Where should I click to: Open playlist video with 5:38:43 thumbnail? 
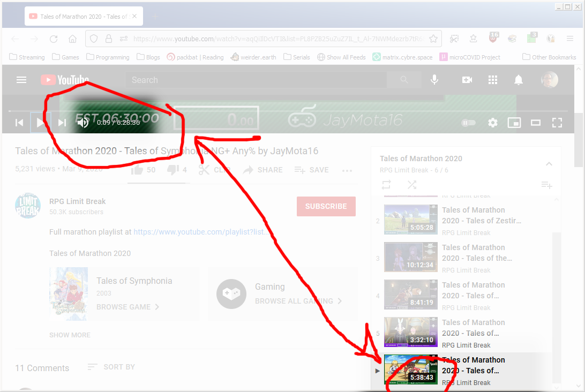tap(411, 370)
